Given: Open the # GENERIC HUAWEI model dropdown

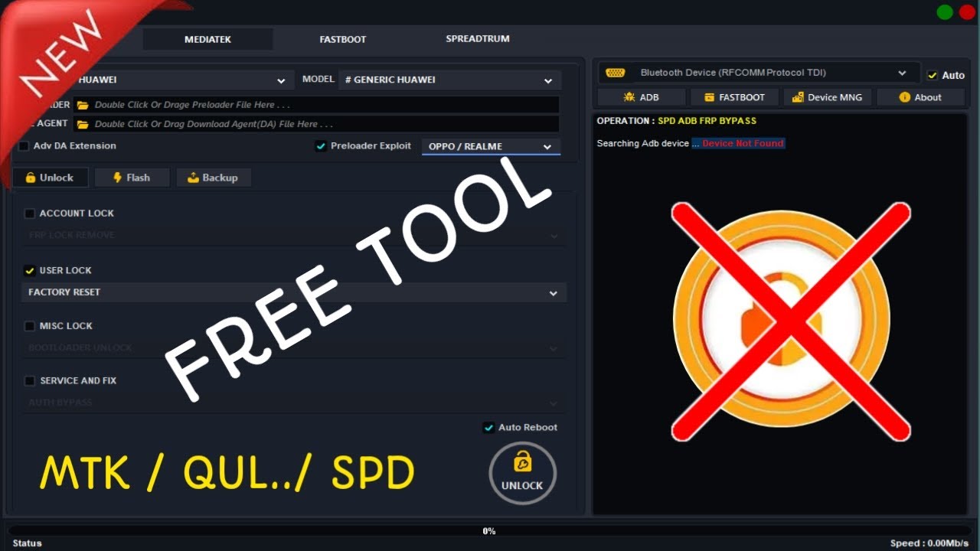Looking at the screenshot, I should pyautogui.click(x=449, y=80).
